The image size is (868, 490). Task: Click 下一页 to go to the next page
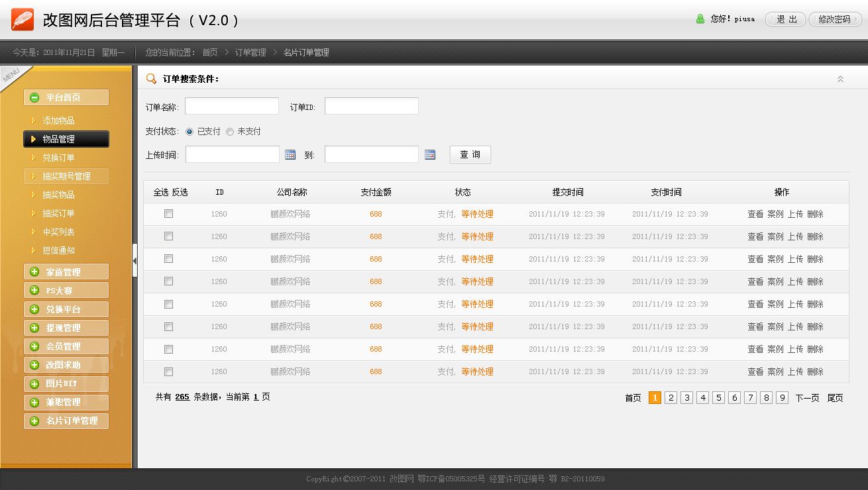pos(807,398)
